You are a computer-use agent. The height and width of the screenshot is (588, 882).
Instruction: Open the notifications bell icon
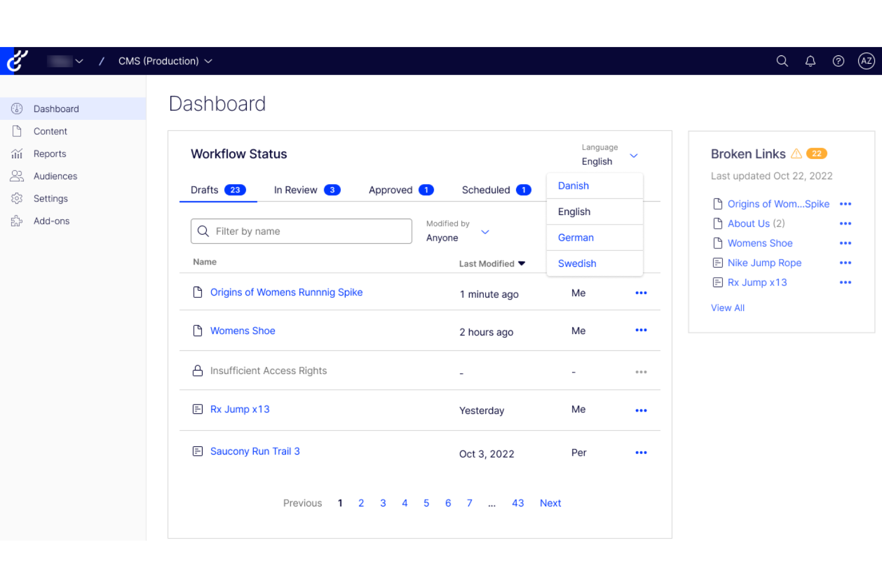click(810, 61)
